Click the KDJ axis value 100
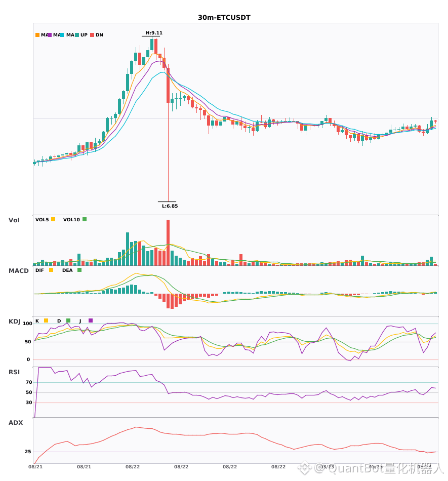 click(28, 324)
